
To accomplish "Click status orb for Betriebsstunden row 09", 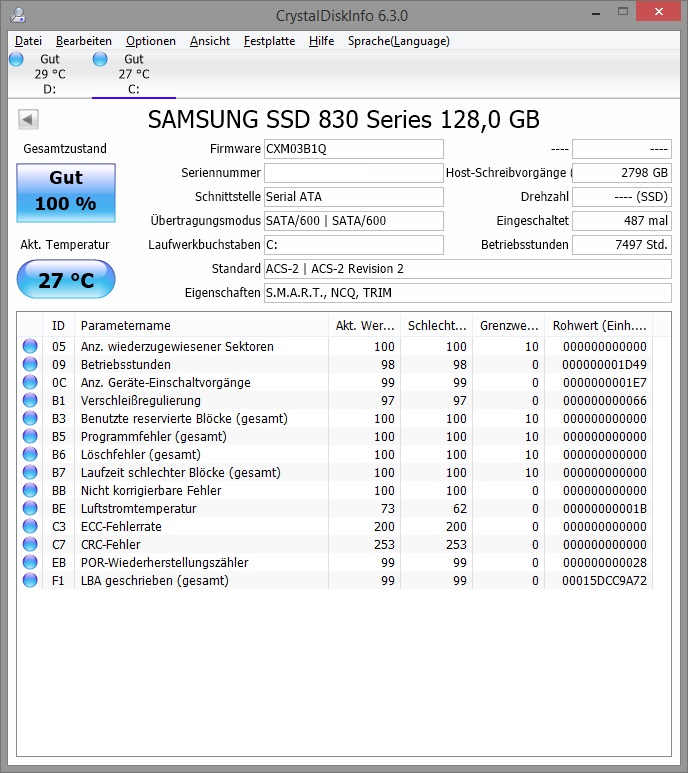I will [30, 364].
